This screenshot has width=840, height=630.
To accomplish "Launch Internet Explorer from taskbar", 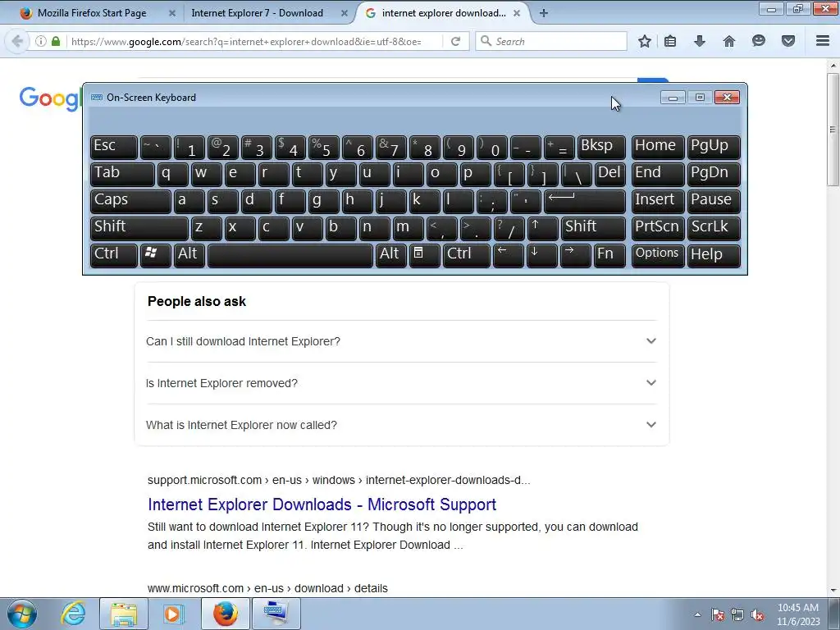I will pyautogui.click(x=72, y=614).
